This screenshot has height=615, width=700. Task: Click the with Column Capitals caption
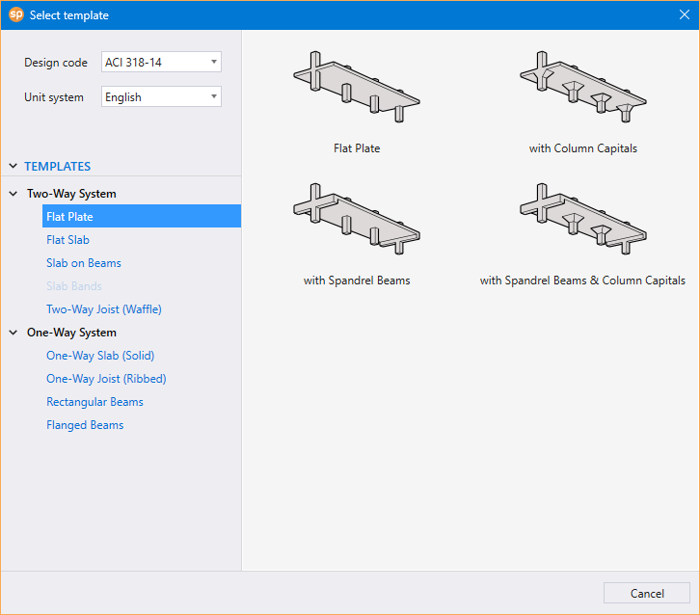click(583, 148)
